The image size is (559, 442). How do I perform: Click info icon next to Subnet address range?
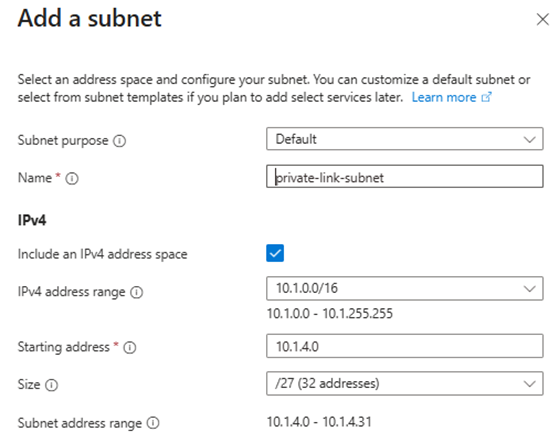[153, 423]
